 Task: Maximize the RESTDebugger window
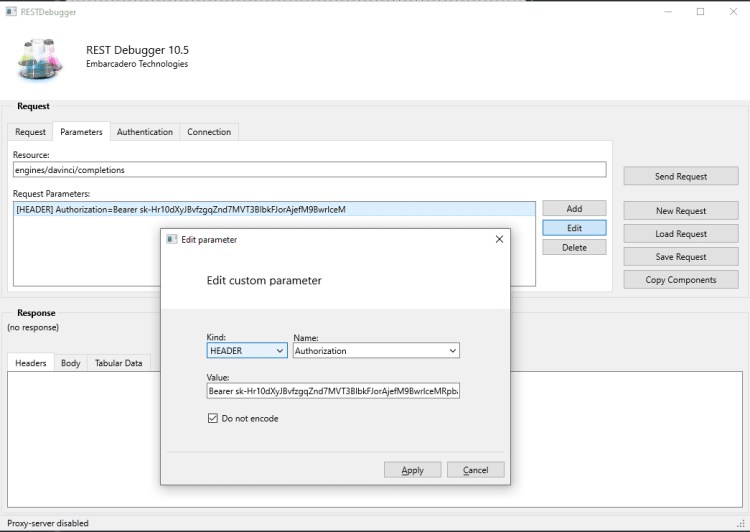click(x=700, y=11)
